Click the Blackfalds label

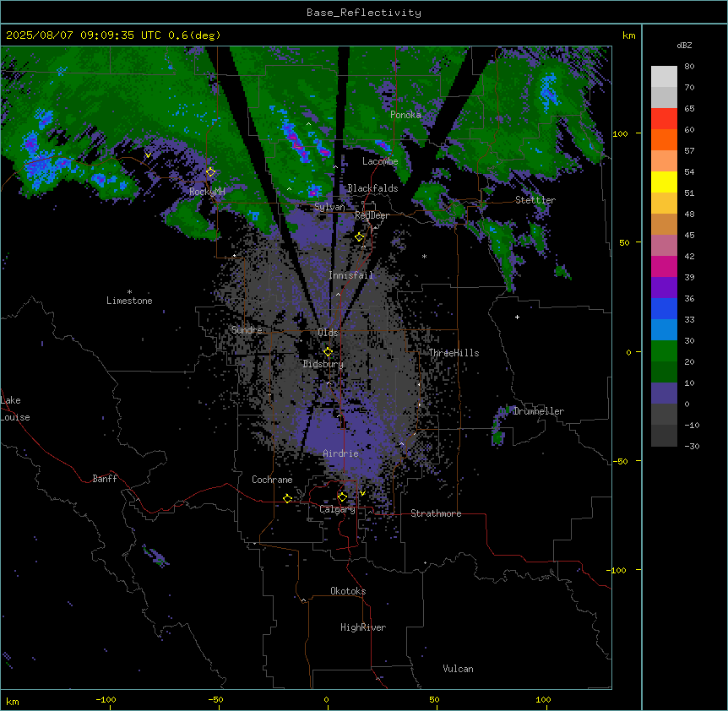pos(372,188)
